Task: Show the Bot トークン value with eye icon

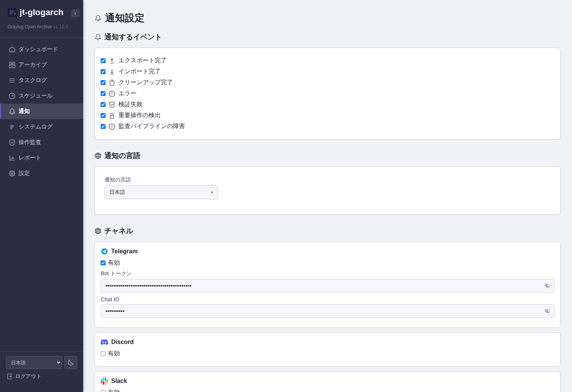Action: (x=547, y=286)
